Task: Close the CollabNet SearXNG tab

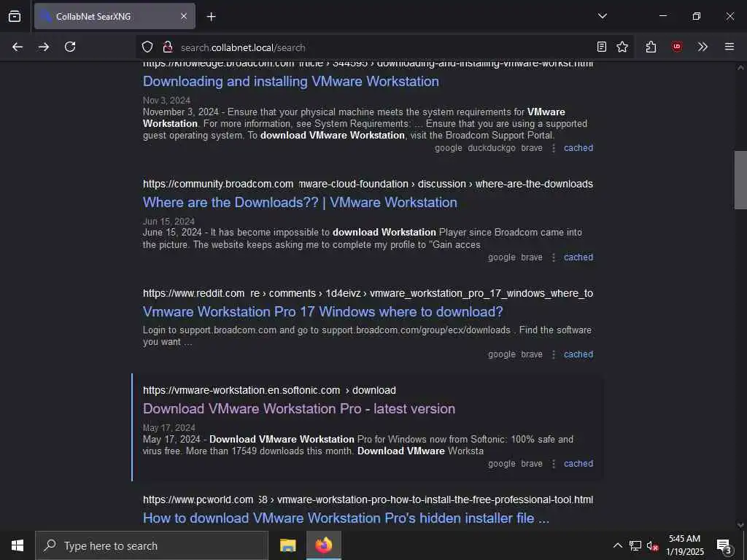Action: point(184,16)
